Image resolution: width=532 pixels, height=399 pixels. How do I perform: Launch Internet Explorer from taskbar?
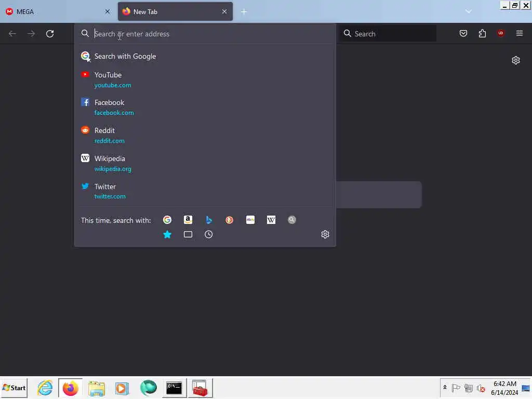click(45, 388)
